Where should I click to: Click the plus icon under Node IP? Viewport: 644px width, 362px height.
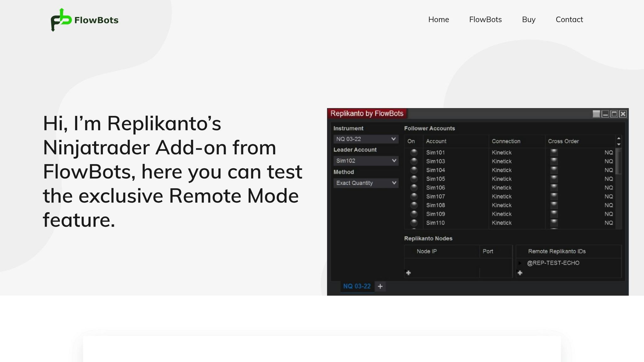[x=408, y=273]
